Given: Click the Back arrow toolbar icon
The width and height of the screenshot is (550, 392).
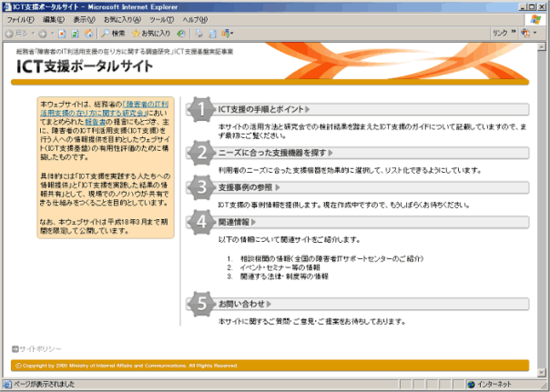Looking at the screenshot, I should [9, 34].
